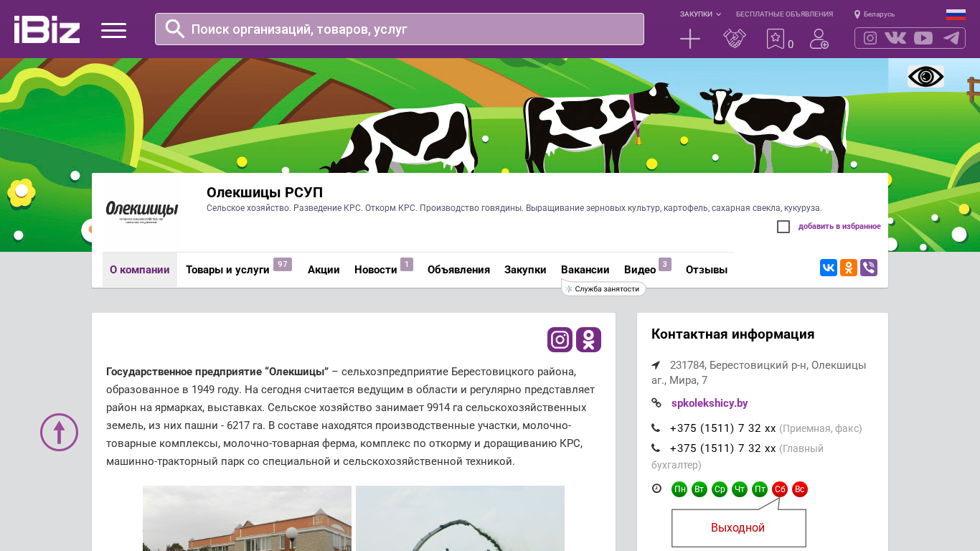
Task: Switch language via Russian flag
Action: tap(956, 14)
